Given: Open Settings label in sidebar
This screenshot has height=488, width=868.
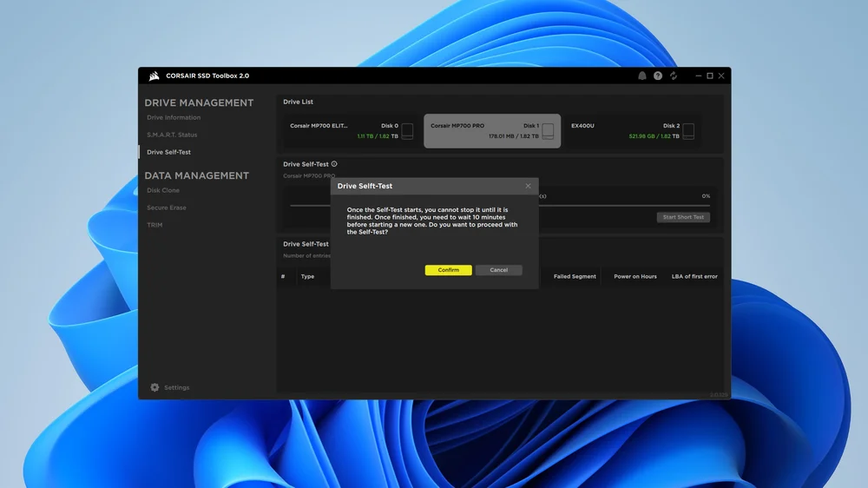Looking at the screenshot, I should (x=176, y=388).
